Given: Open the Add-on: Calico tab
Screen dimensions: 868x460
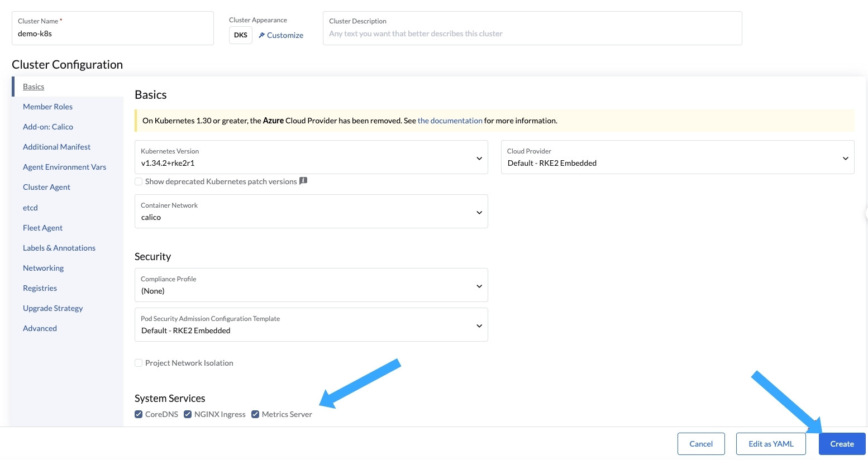Looking at the screenshot, I should (x=48, y=127).
